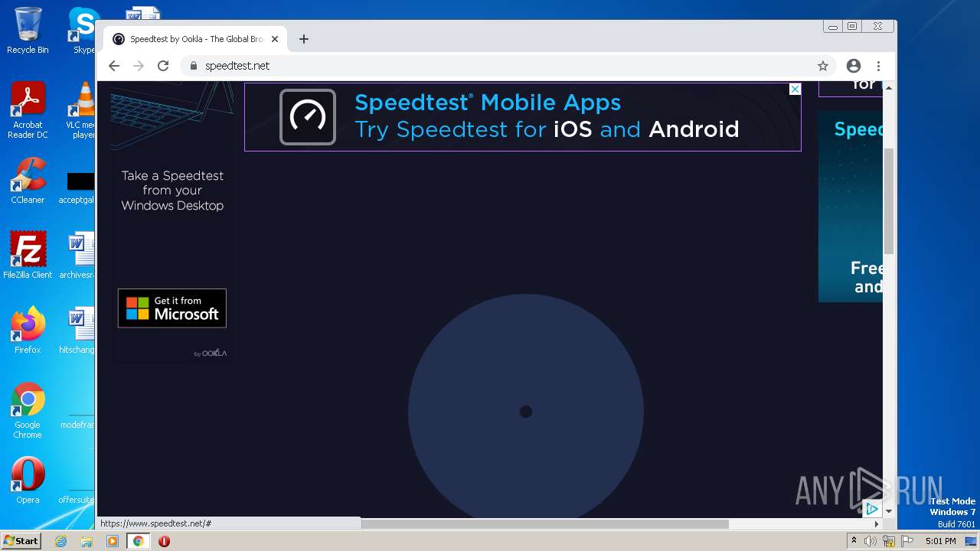The height and width of the screenshot is (551, 980).
Task: Open the Chrome three-dot menu
Action: [x=879, y=66]
